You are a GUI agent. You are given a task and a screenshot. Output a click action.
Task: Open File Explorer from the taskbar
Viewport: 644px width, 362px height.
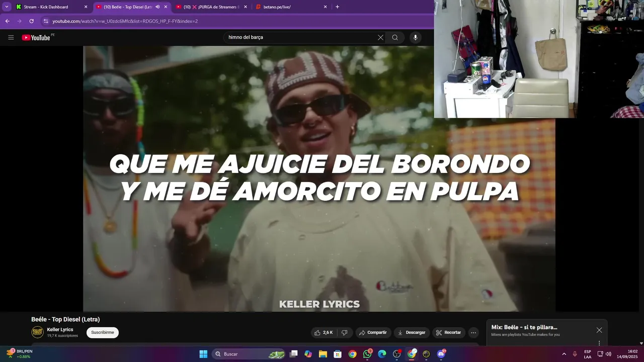tap(323, 354)
